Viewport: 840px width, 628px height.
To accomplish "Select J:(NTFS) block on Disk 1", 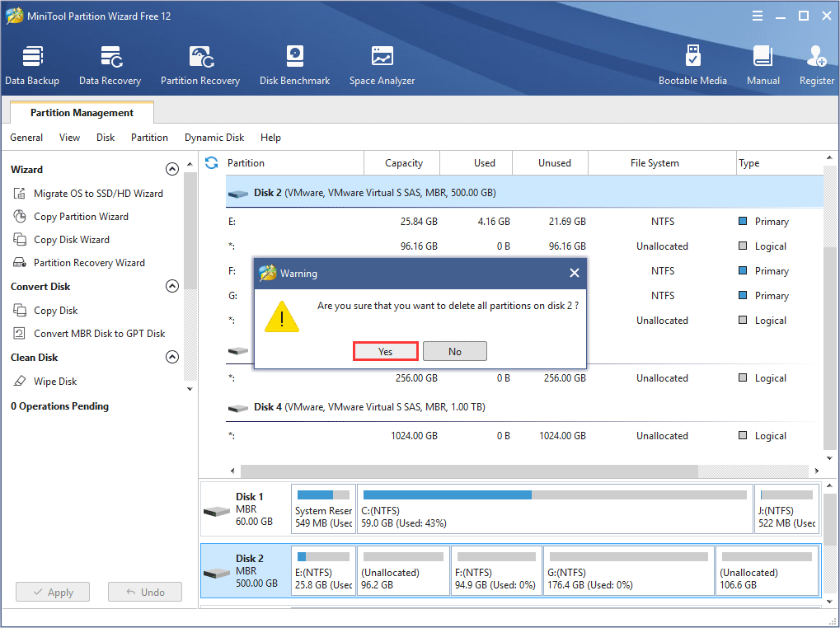I will coord(787,509).
